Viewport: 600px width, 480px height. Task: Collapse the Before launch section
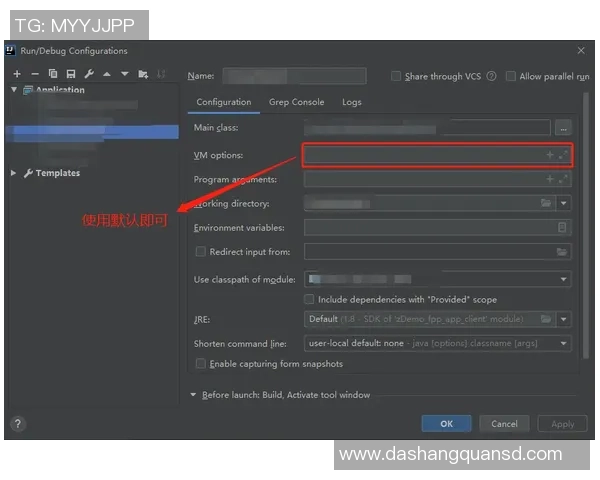click(x=194, y=395)
